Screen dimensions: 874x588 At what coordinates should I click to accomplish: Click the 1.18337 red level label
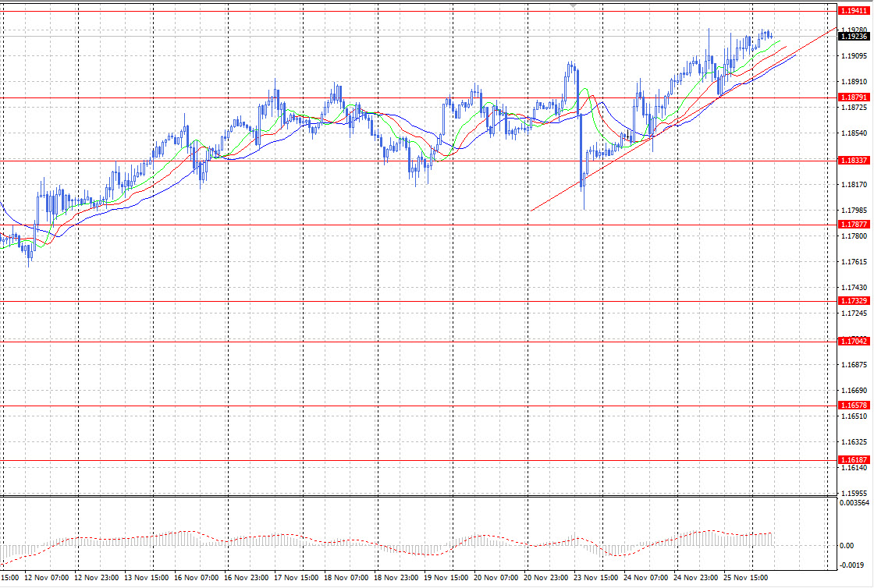click(854, 161)
